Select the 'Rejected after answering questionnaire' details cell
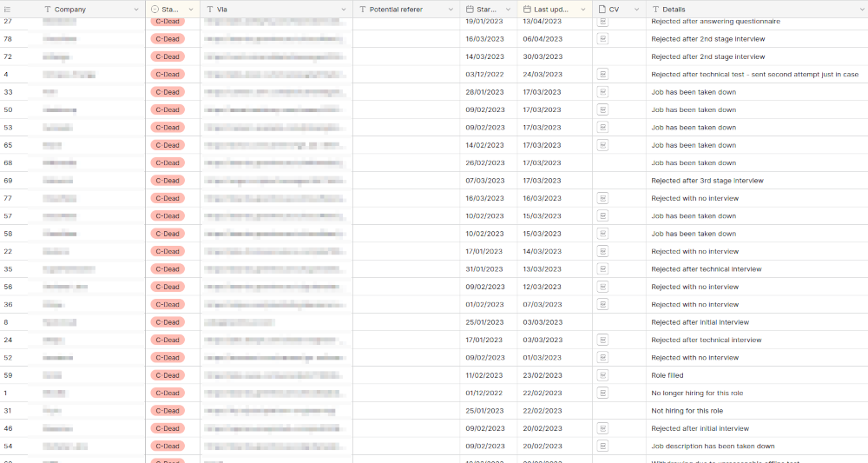The image size is (868, 463). click(757, 21)
